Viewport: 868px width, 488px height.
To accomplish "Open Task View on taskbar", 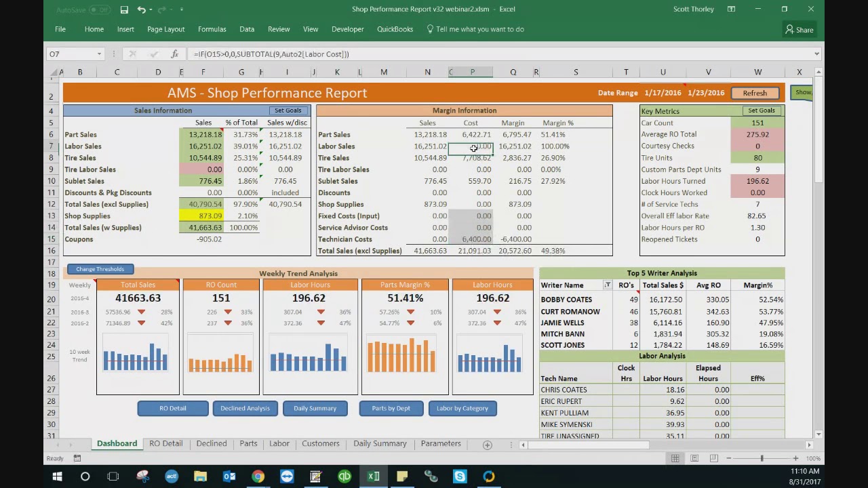I will 113,476.
